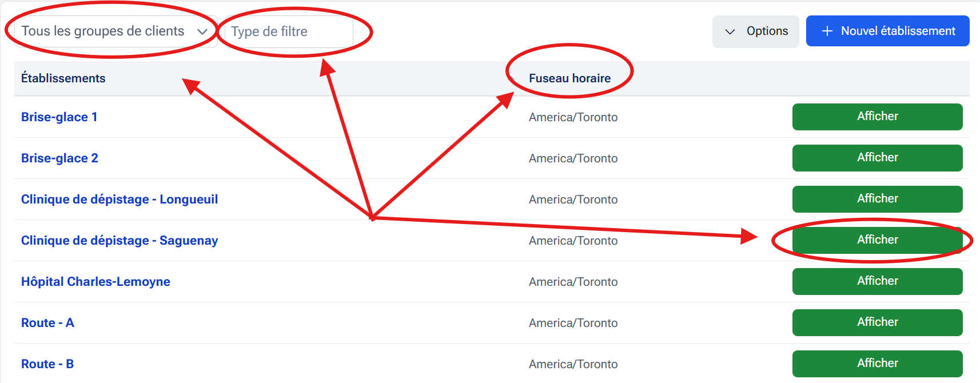Open the Route - A link
The height and width of the screenshot is (383, 980).
click(47, 323)
